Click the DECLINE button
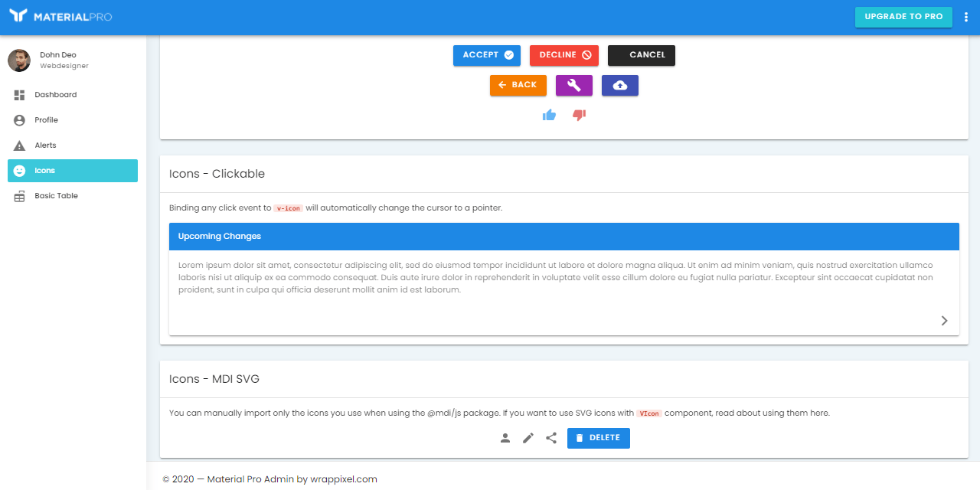Image resolution: width=980 pixels, height=490 pixels. point(563,55)
